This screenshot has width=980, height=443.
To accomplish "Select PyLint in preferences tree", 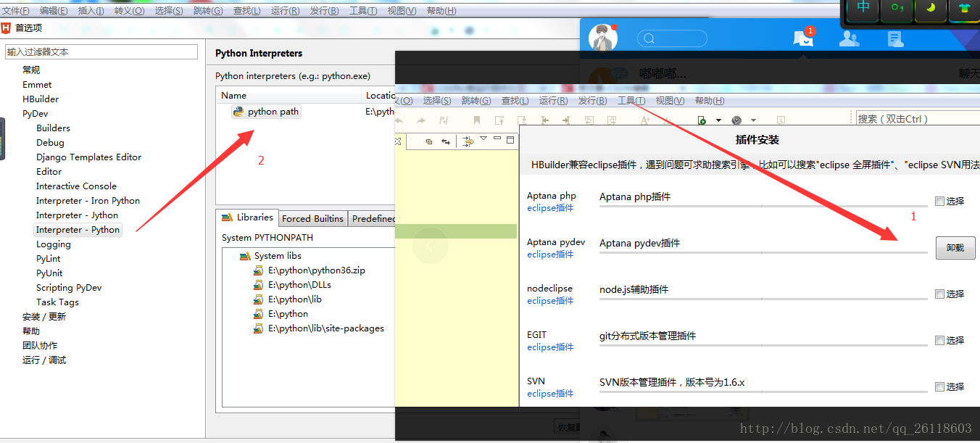I will click(x=49, y=259).
